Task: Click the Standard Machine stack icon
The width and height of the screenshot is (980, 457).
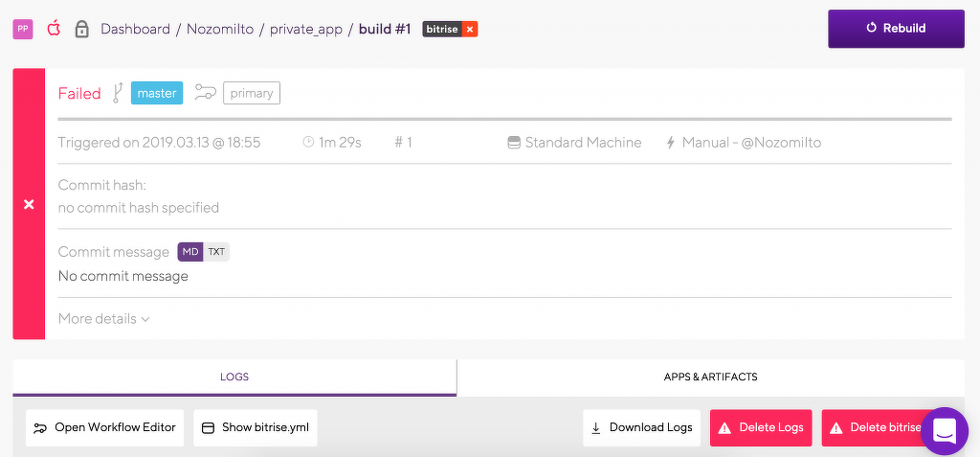Action: [514, 143]
